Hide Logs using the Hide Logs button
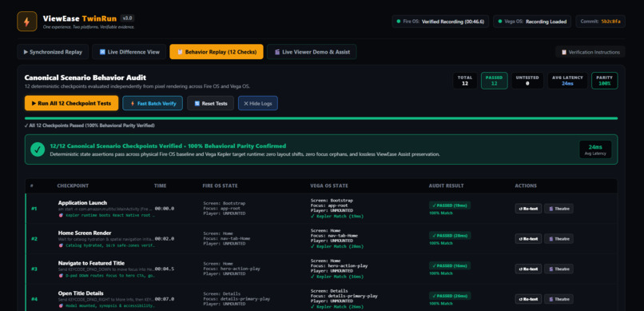 tap(258, 103)
